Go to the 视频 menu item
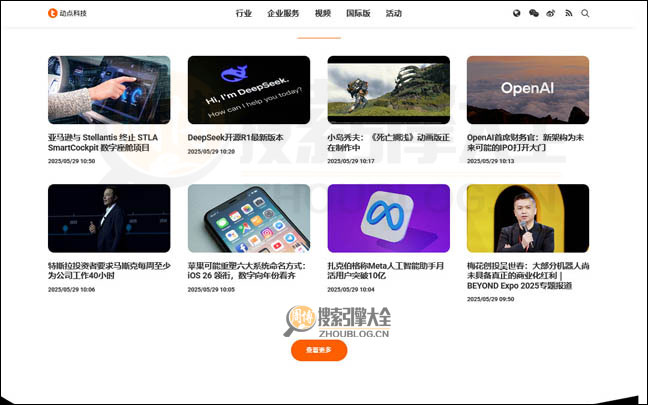The image size is (648, 405). coord(322,13)
